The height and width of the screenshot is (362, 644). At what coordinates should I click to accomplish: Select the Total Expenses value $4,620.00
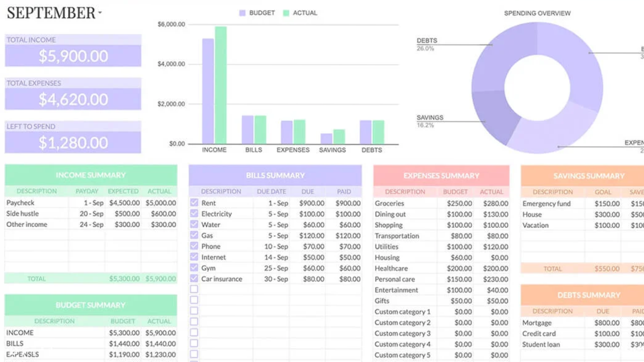[73, 99]
